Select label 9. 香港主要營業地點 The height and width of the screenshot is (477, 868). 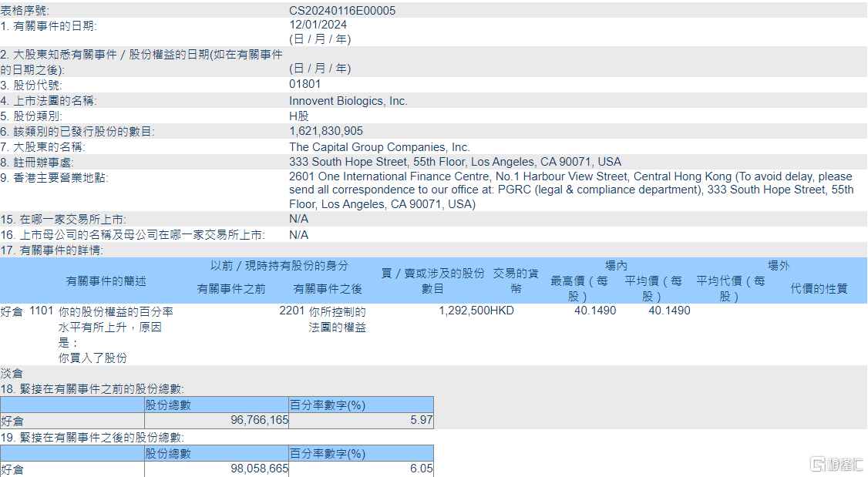coord(54,178)
